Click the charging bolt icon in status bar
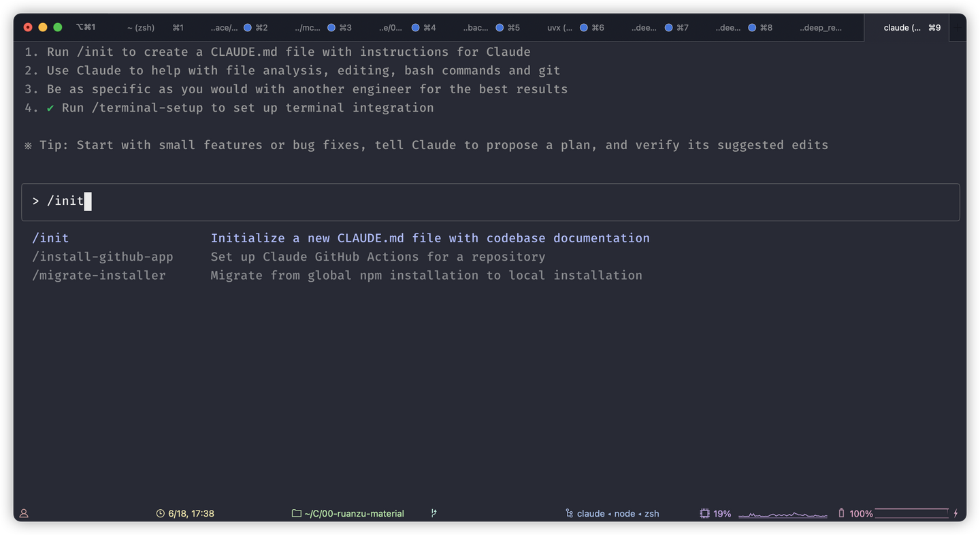Viewport: 980px width, 535px height. pyautogui.click(x=956, y=514)
